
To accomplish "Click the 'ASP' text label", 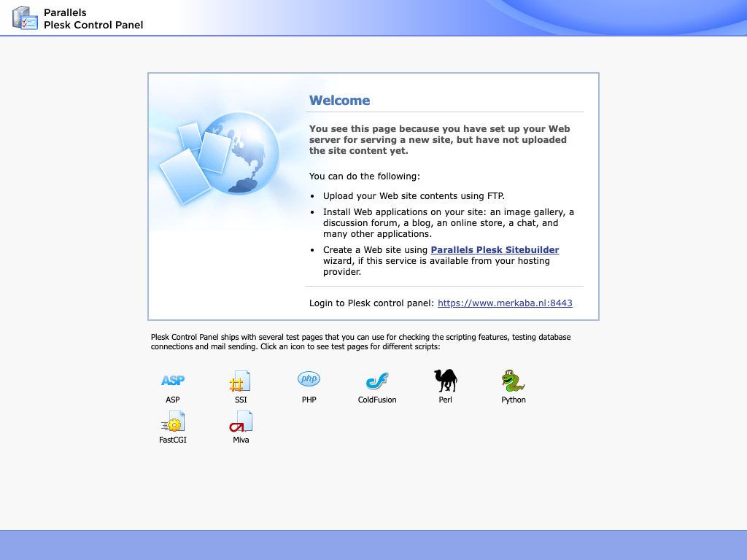I will pyautogui.click(x=172, y=400).
